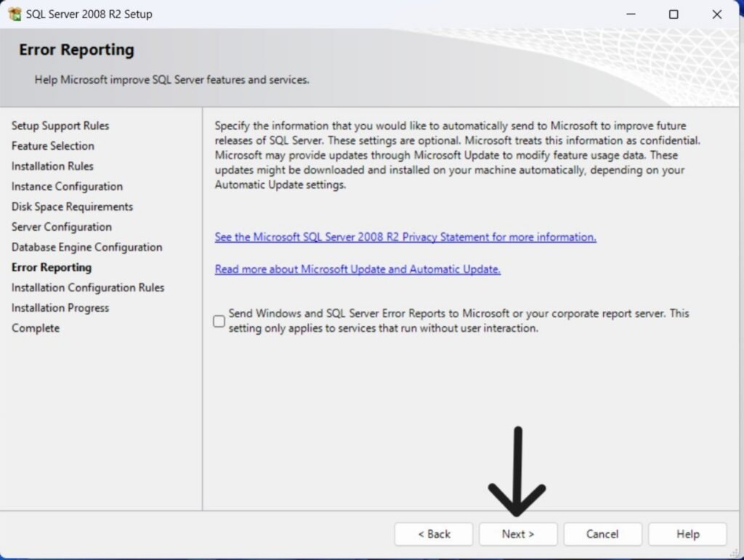Viewport: 744px width, 560px height.
Task: Select Installation Progress in sidebar
Action: tap(60, 308)
